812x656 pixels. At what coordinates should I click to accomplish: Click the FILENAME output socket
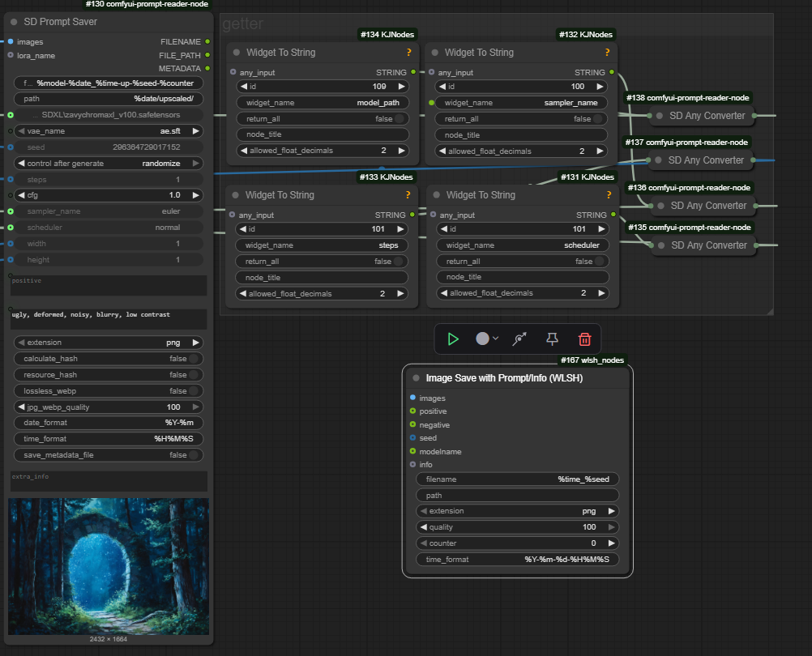point(207,41)
